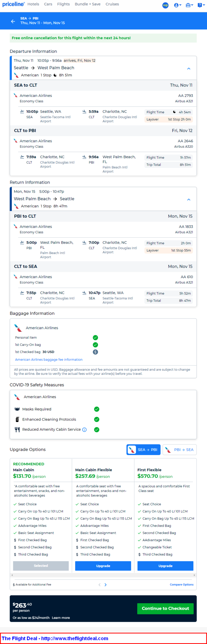Collapse the departure flight details chevron
Image resolution: width=207 pixels, height=644 pixels.
coord(189,69)
